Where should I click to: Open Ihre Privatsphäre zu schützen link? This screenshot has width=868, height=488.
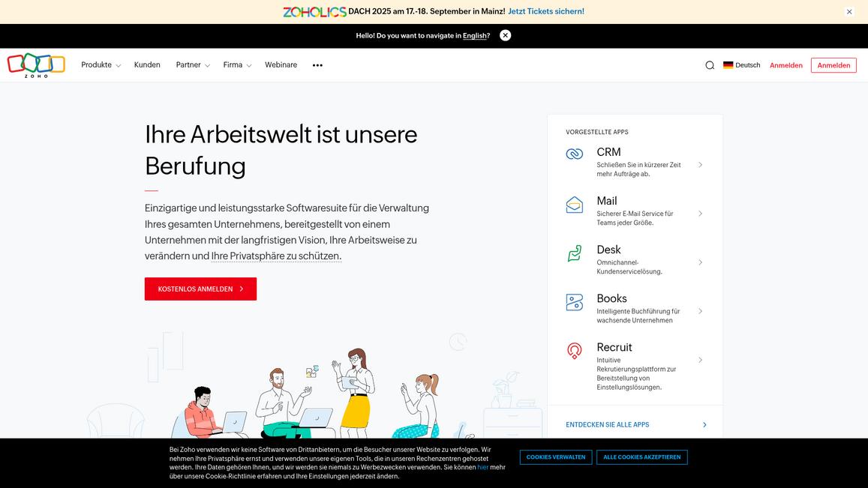click(276, 256)
